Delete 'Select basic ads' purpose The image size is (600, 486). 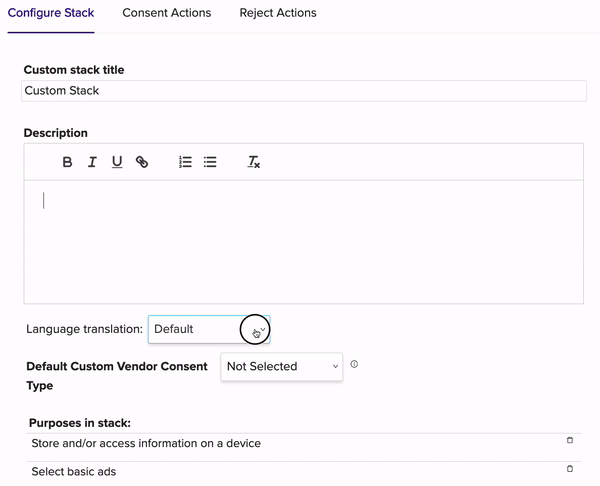570,468
